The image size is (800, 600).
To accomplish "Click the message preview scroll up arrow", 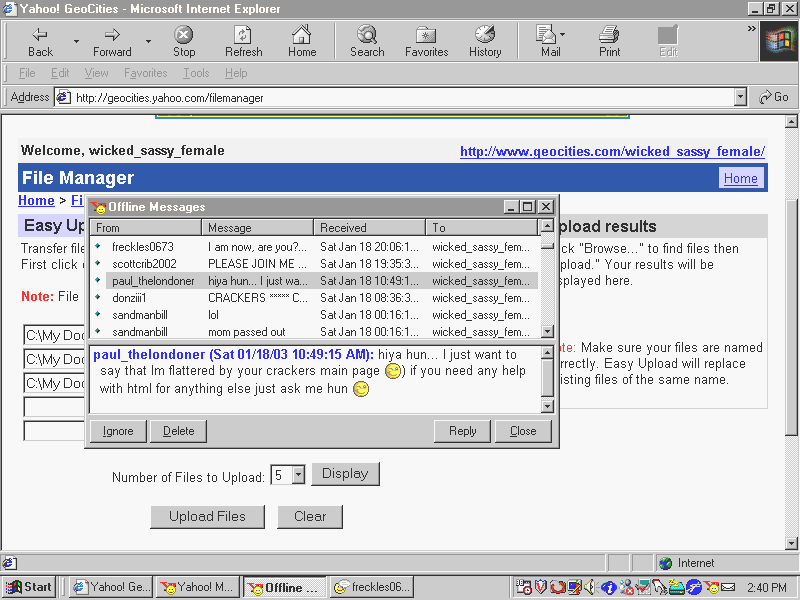I will 547,353.
